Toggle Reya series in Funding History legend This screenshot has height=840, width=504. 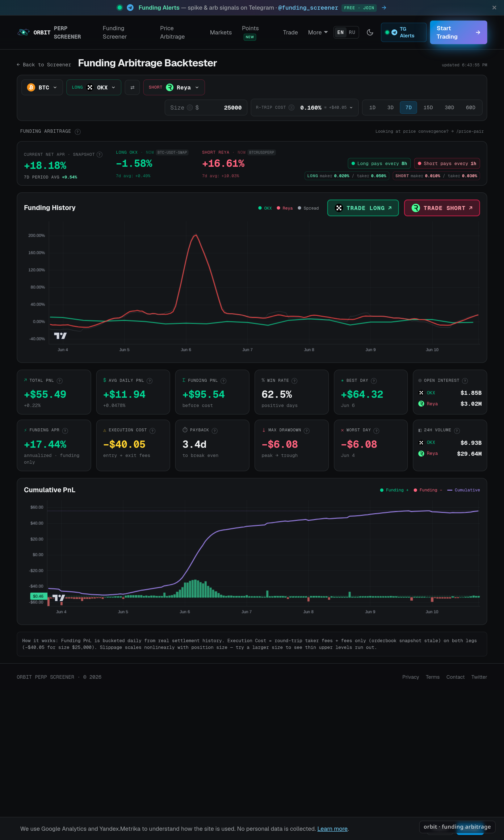285,208
